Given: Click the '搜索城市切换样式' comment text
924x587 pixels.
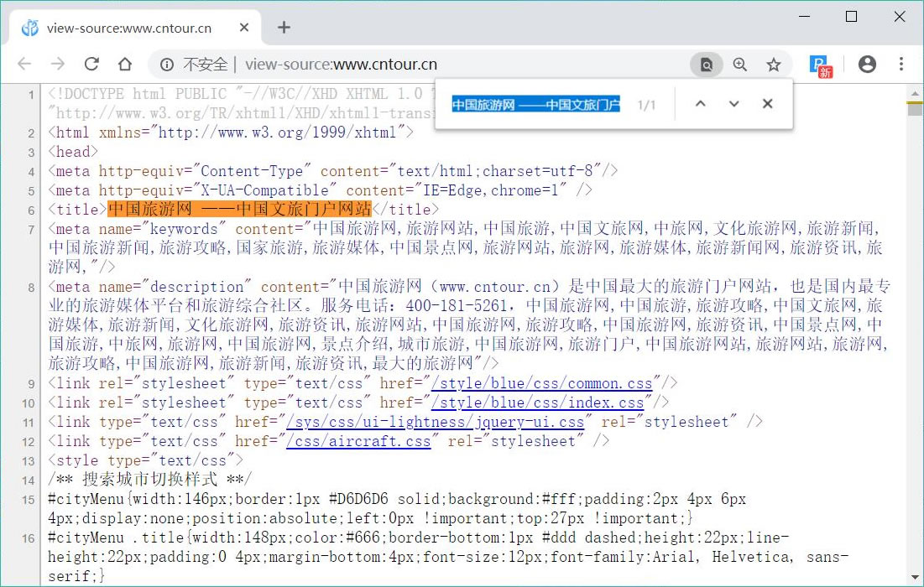Looking at the screenshot, I should click(149, 480).
